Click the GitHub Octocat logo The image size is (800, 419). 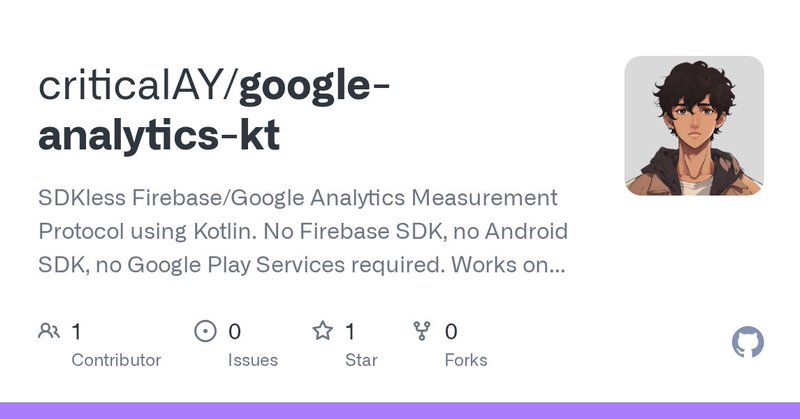748,343
